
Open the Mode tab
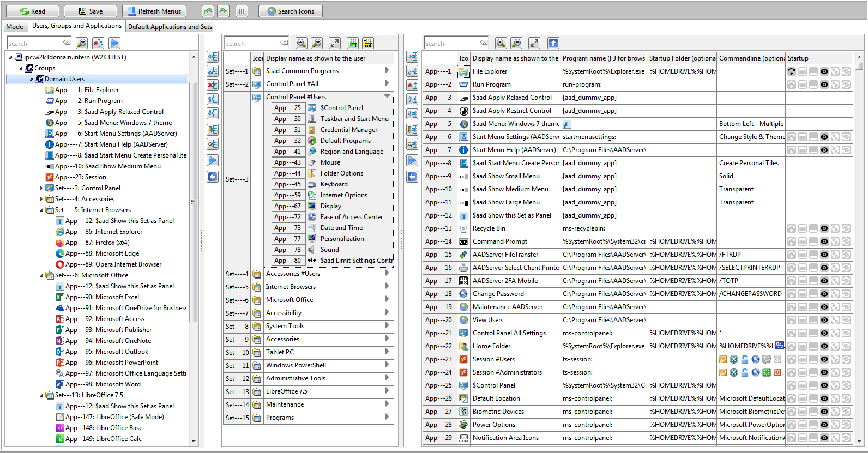[15, 26]
